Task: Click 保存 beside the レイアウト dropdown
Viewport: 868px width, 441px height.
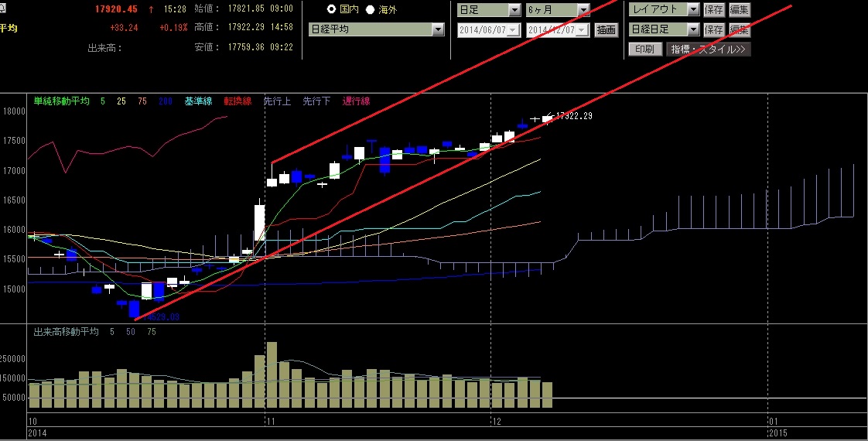Action: [x=713, y=9]
